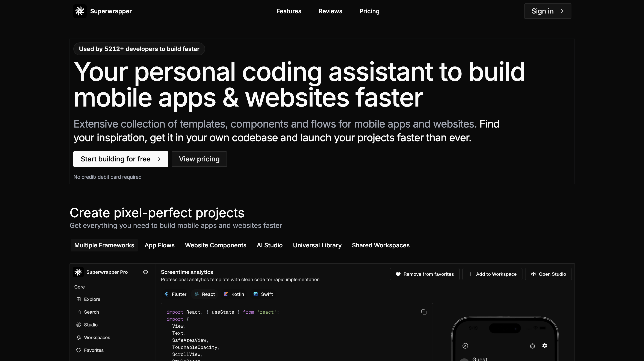Click the share icon in the phone preview

pyautogui.click(x=532, y=346)
